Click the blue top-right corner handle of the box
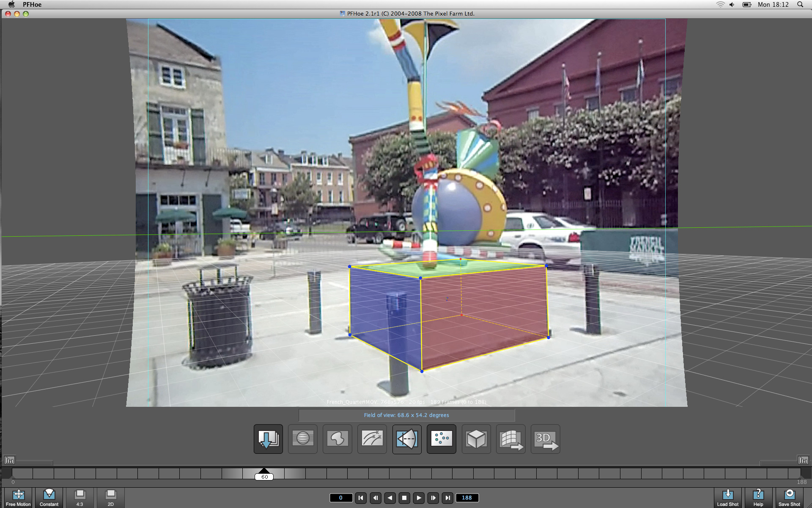 click(x=546, y=265)
